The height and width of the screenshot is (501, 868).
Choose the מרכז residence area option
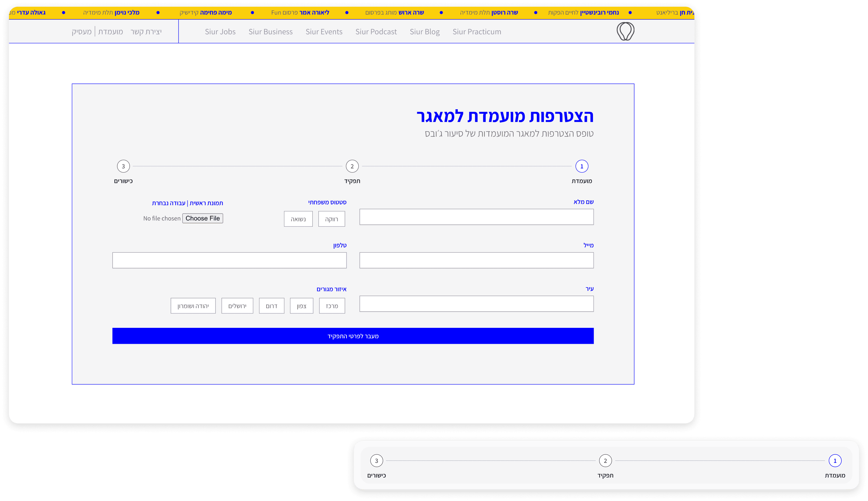click(x=332, y=306)
